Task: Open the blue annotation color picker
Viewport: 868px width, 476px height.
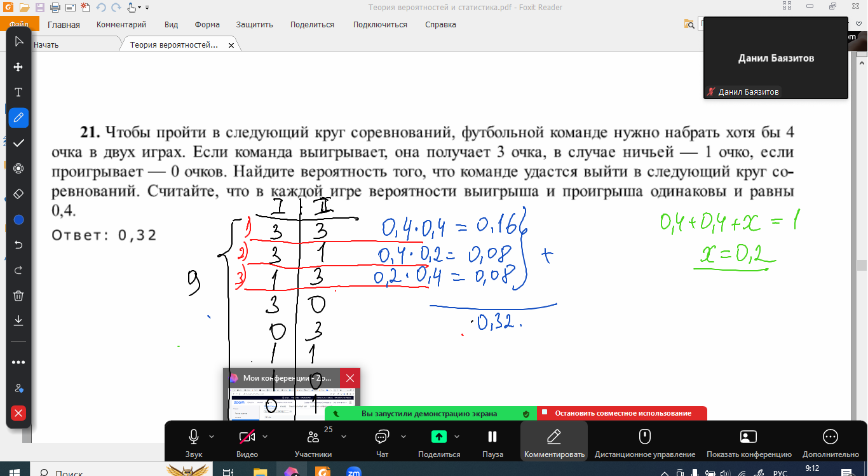Action: (18, 220)
